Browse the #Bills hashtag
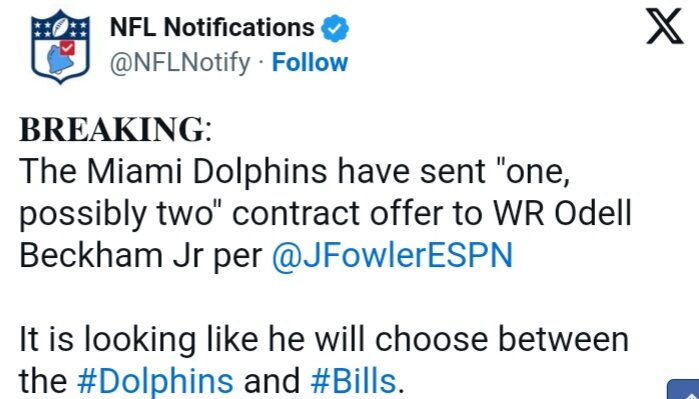Screen dimensions: 699x399 tap(353, 381)
